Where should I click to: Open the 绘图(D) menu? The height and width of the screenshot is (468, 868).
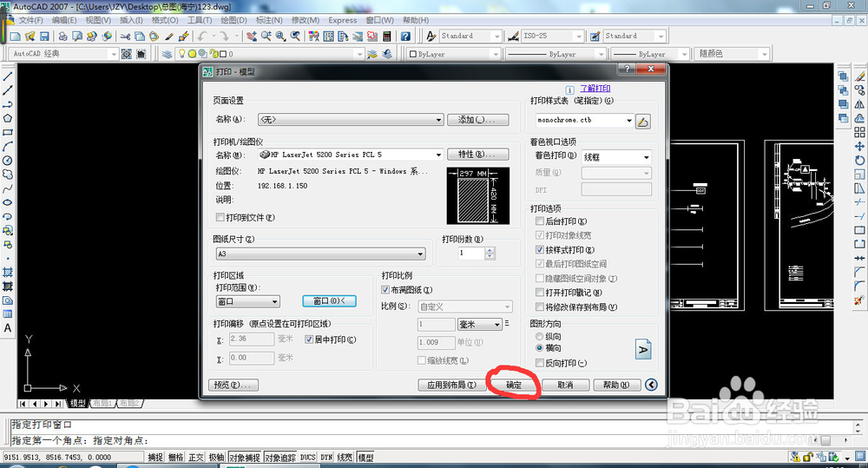(x=233, y=20)
